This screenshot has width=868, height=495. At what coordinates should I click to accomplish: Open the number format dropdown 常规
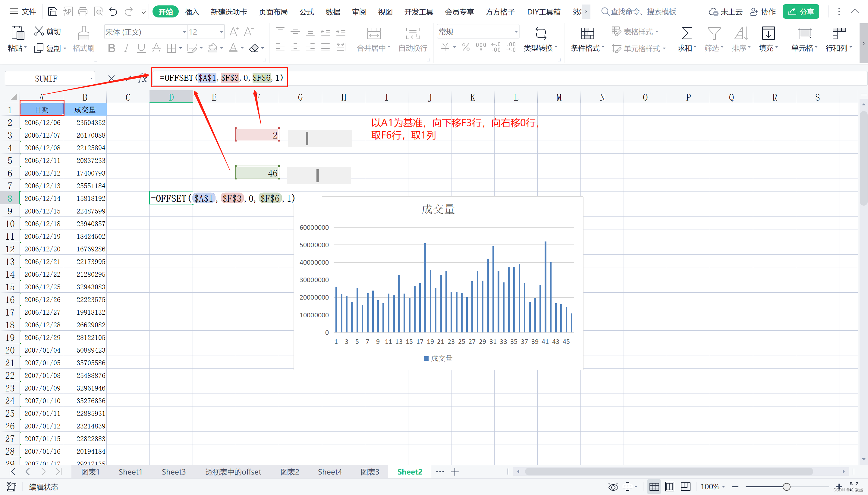516,32
